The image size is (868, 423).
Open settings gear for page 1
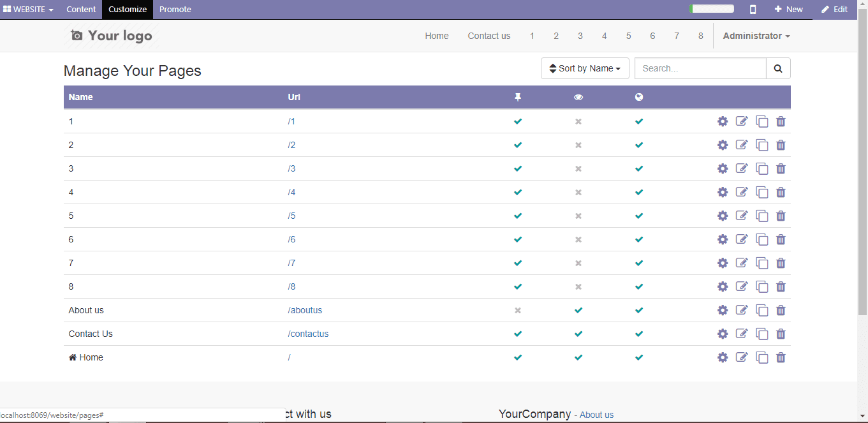tap(723, 121)
